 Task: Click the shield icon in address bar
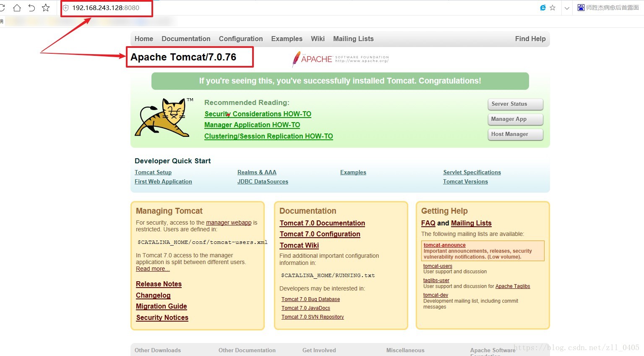pyautogui.click(x=66, y=8)
